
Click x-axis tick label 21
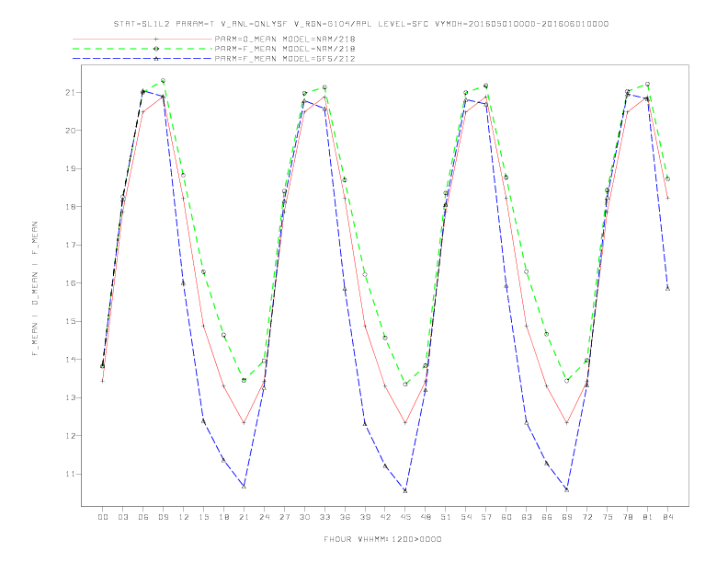point(244,517)
